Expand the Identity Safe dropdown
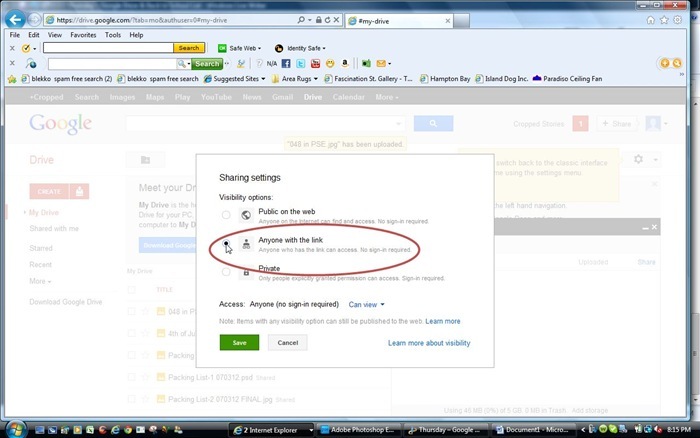 [324, 48]
